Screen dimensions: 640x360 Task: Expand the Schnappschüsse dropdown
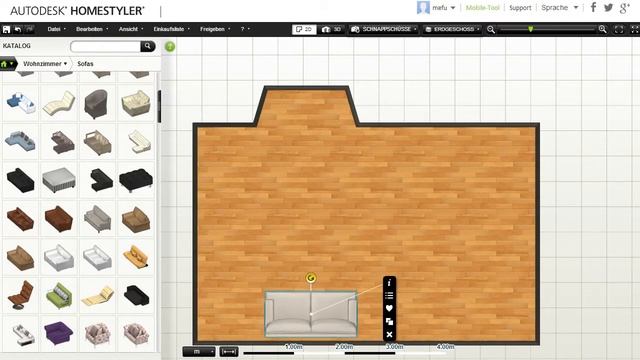[384, 29]
